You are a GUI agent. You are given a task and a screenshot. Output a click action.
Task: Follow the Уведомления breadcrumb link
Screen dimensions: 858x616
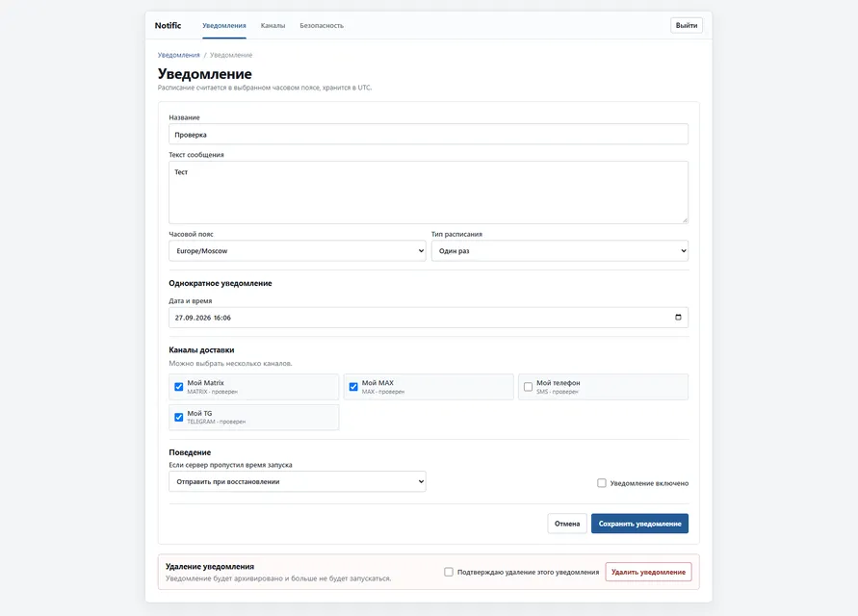[179, 55]
